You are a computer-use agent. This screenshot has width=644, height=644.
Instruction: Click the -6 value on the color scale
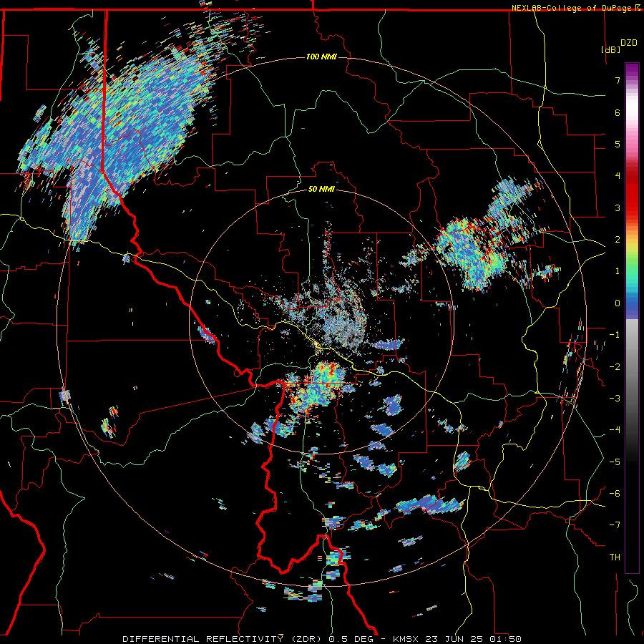615,493
